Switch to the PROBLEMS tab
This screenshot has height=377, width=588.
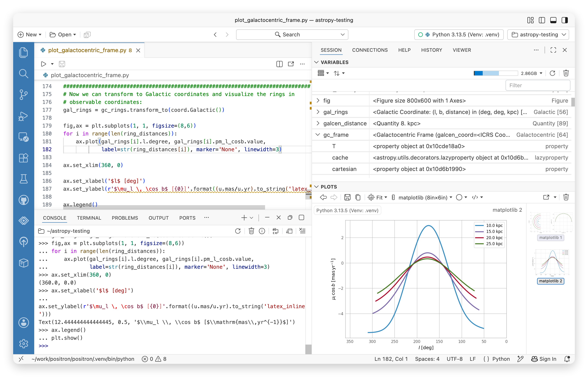(125, 218)
